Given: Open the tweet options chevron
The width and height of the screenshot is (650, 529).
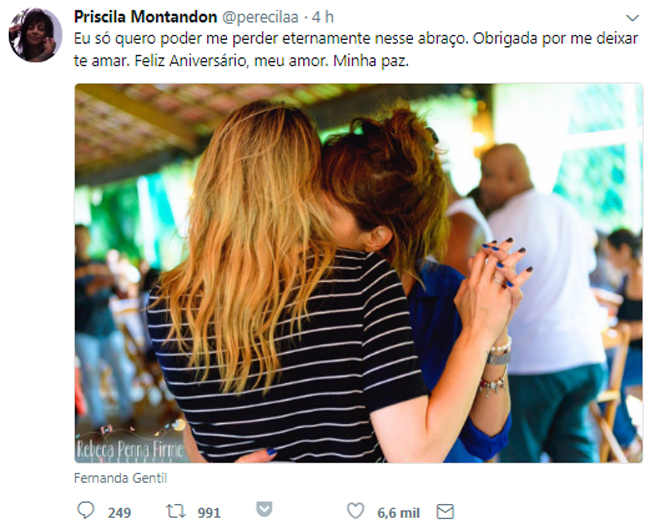Looking at the screenshot, I should point(632,18).
